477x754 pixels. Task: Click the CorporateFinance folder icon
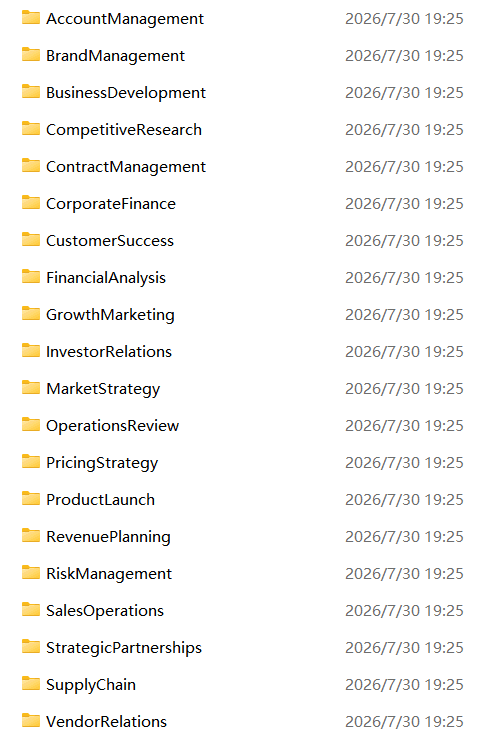tap(31, 203)
